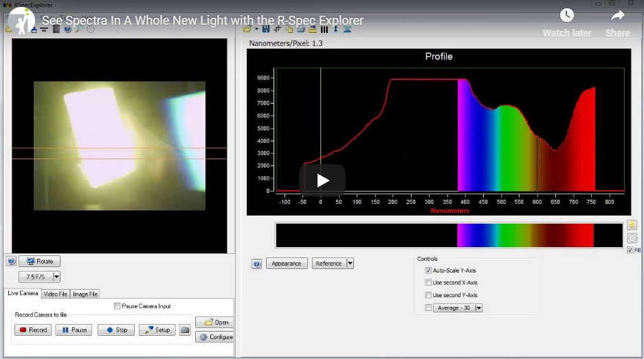
Task: Switch to the Image File tab
Action: [85, 294]
